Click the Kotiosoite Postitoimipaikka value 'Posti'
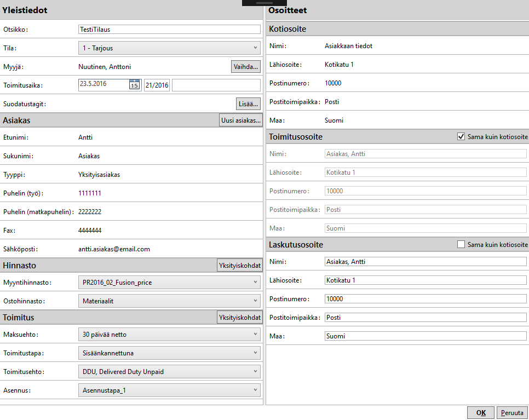This screenshot has height=420, width=529. pyautogui.click(x=332, y=102)
